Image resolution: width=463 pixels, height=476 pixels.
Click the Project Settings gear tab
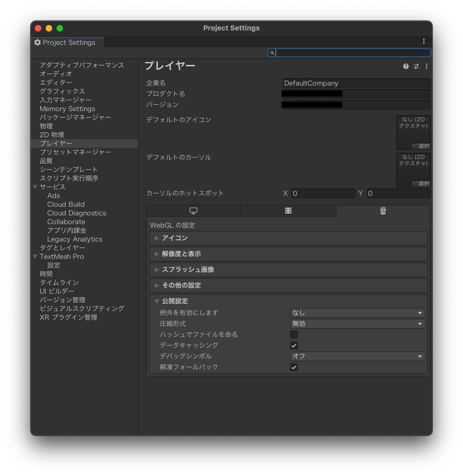(x=68, y=42)
